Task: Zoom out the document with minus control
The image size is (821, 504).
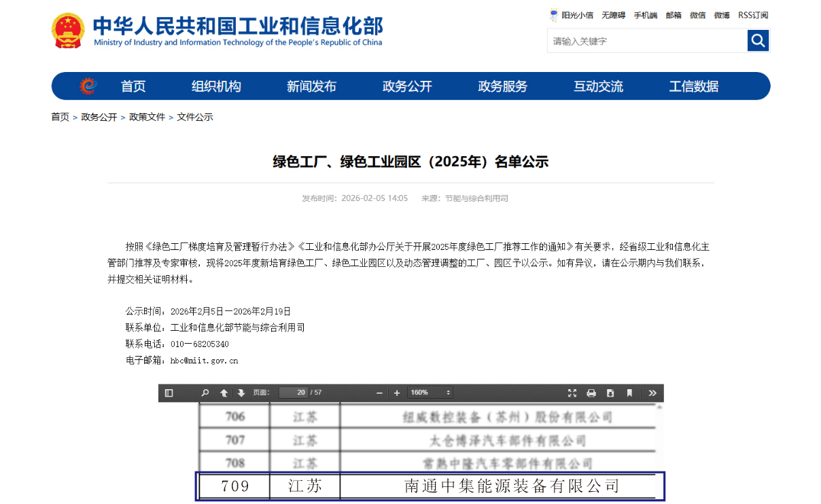Action: 379,393
